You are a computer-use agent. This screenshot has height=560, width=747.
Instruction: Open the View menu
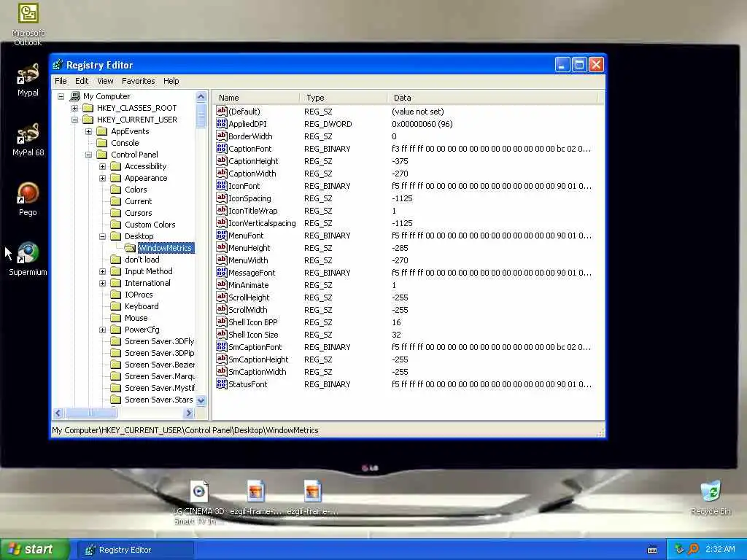pos(105,81)
